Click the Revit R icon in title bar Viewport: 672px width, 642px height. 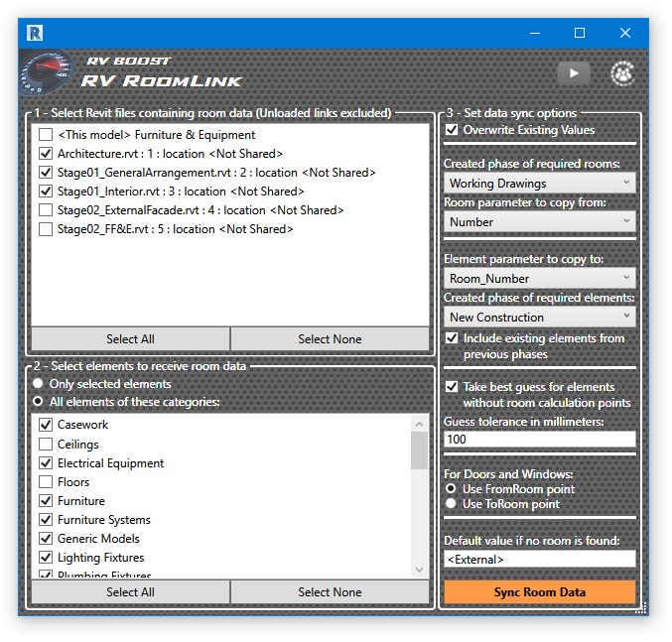pyautogui.click(x=35, y=33)
